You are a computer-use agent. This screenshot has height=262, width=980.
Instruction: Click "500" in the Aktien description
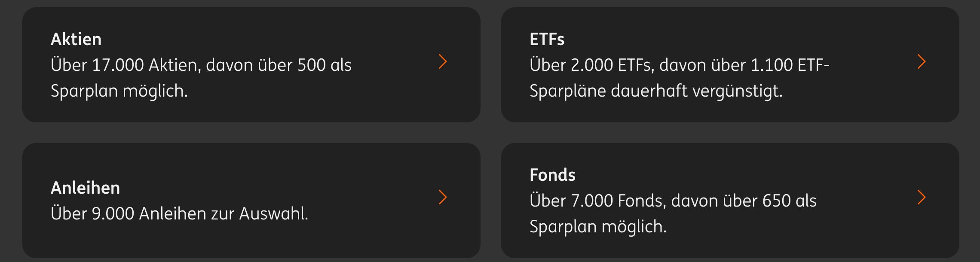(x=312, y=65)
